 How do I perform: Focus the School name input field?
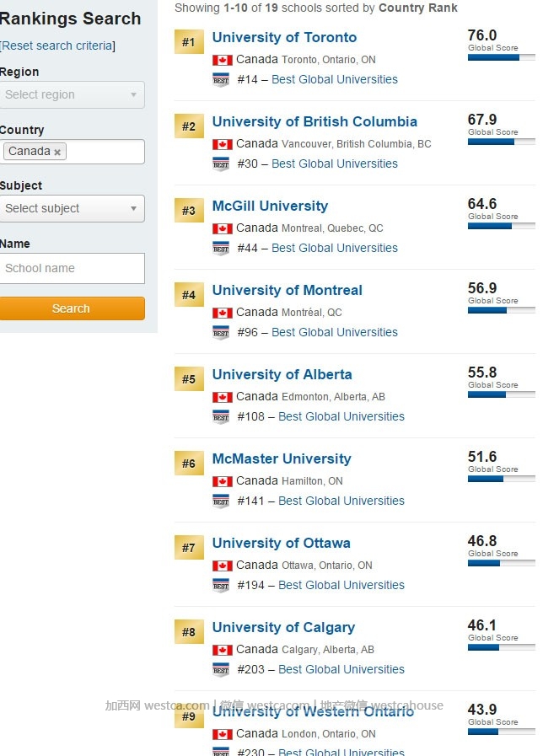(x=72, y=268)
